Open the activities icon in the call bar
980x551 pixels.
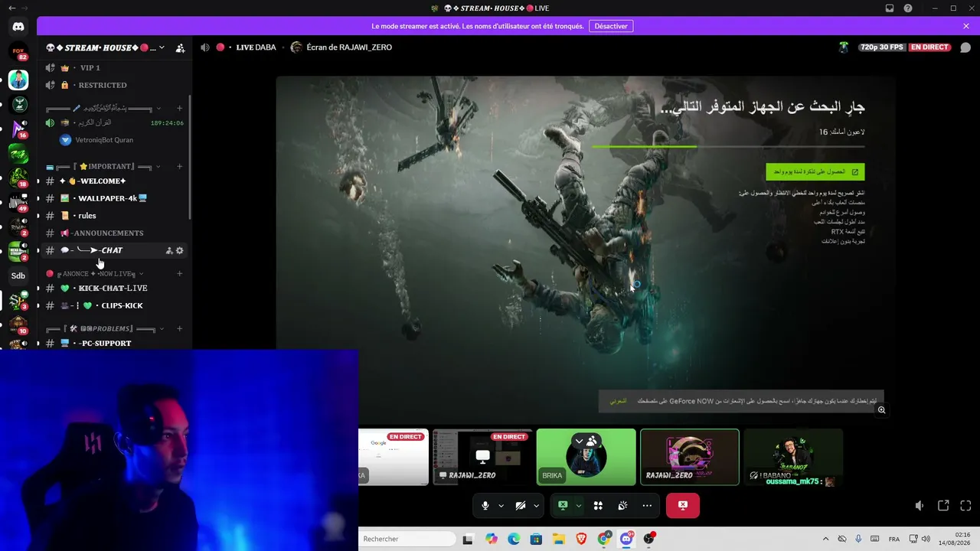[x=598, y=506]
